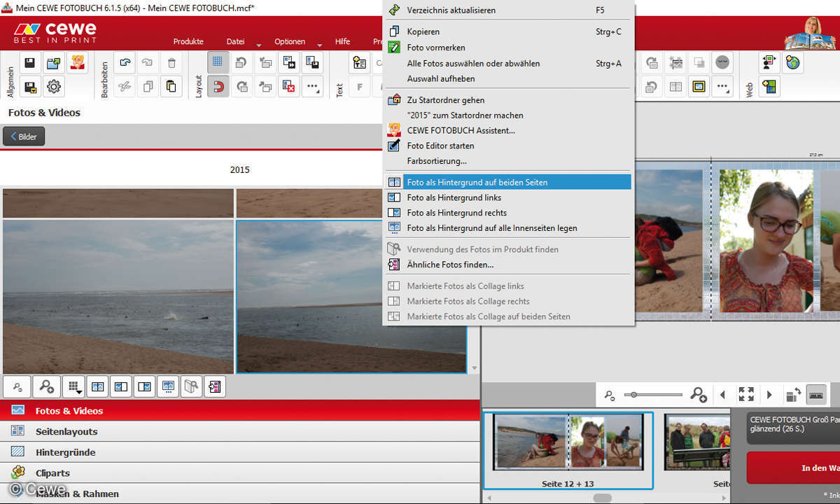This screenshot has width=840, height=504.
Task: Select the Seite 12 + 13 thumbnail
Action: (568, 450)
